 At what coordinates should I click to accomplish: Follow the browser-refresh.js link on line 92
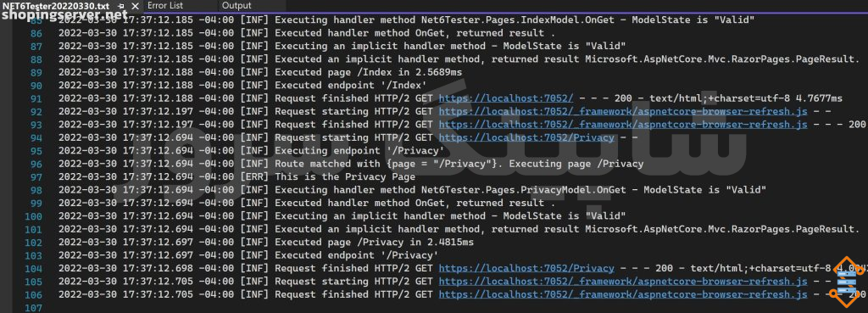pos(623,111)
